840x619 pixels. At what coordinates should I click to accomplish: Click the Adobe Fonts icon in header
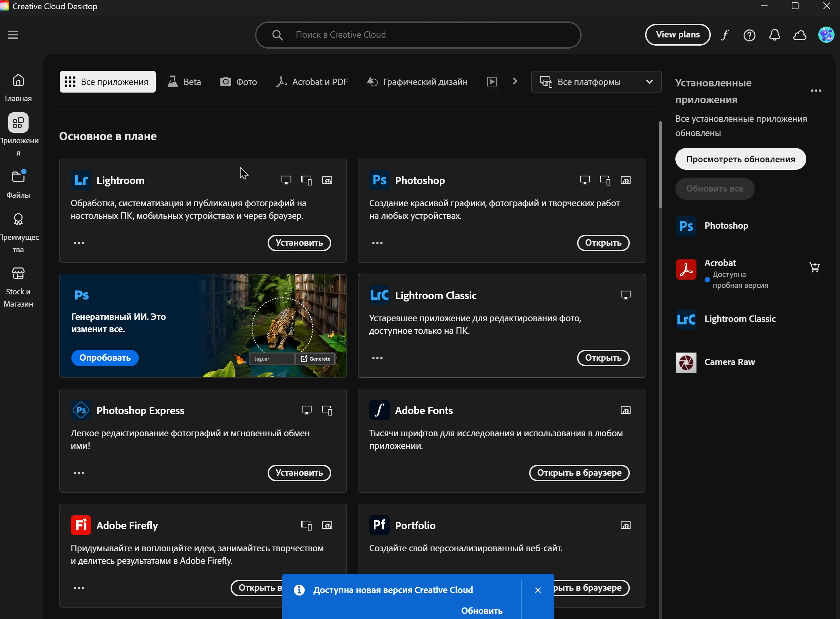click(x=725, y=35)
